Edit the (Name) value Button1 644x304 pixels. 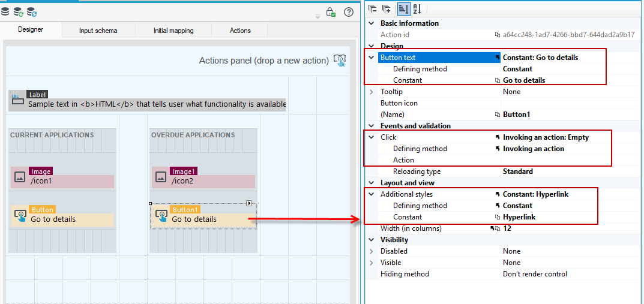tap(516, 115)
